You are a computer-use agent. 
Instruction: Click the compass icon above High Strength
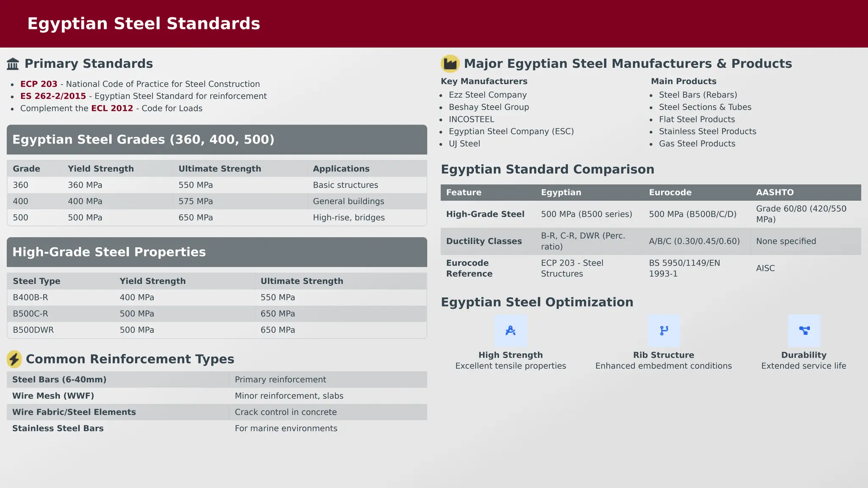tap(511, 331)
